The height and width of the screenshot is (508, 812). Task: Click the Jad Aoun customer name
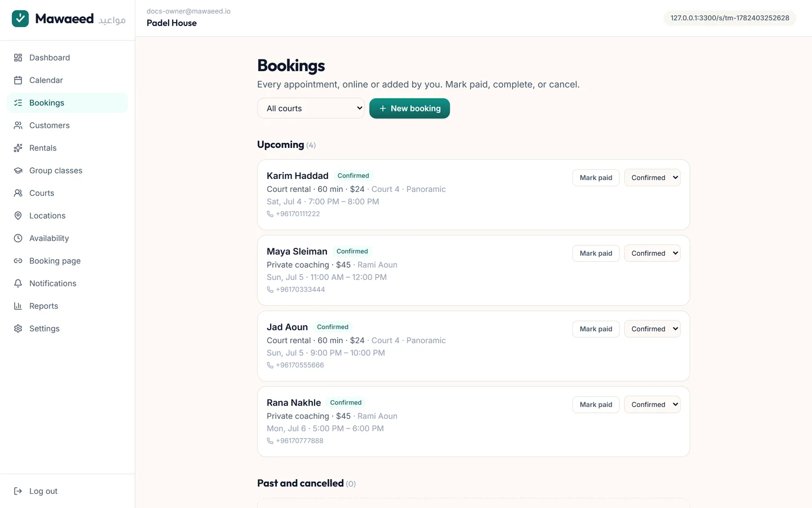[288, 327]
